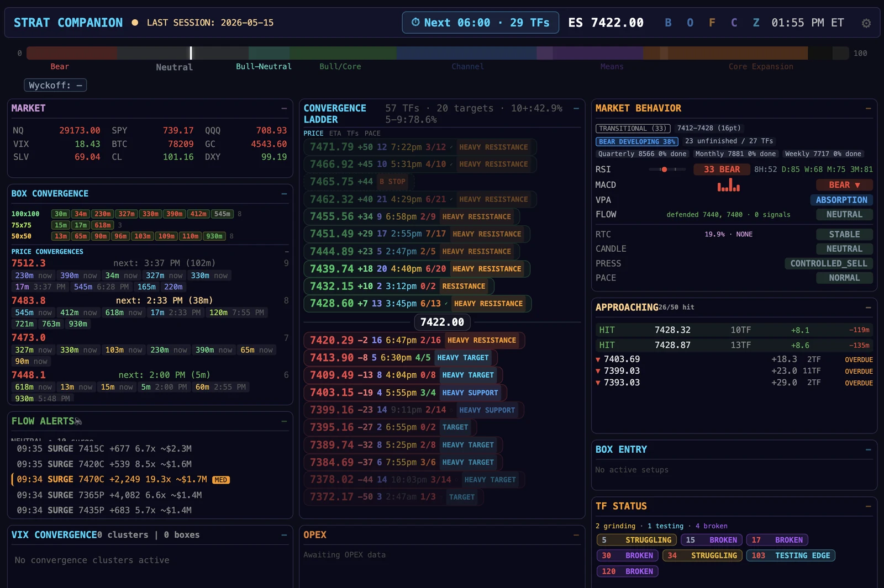Image resolution: width=884 pixels, height=588 pixels.
Task: Select the PACE ladder column header
Action: pyautogui.click(x=372, y=134)
